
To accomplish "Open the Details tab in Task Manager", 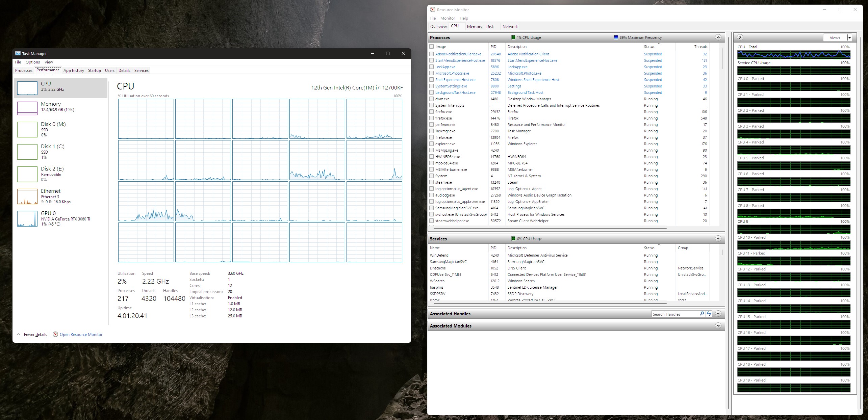I will coord(124,71).
